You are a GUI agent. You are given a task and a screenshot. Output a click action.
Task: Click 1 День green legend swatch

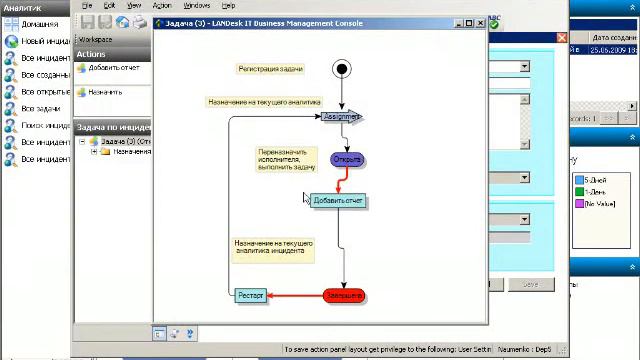point(579,192)
